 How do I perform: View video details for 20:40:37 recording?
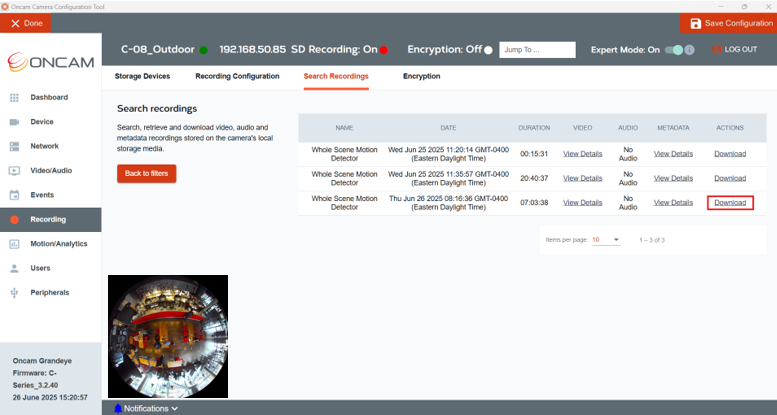coord(583,178)
